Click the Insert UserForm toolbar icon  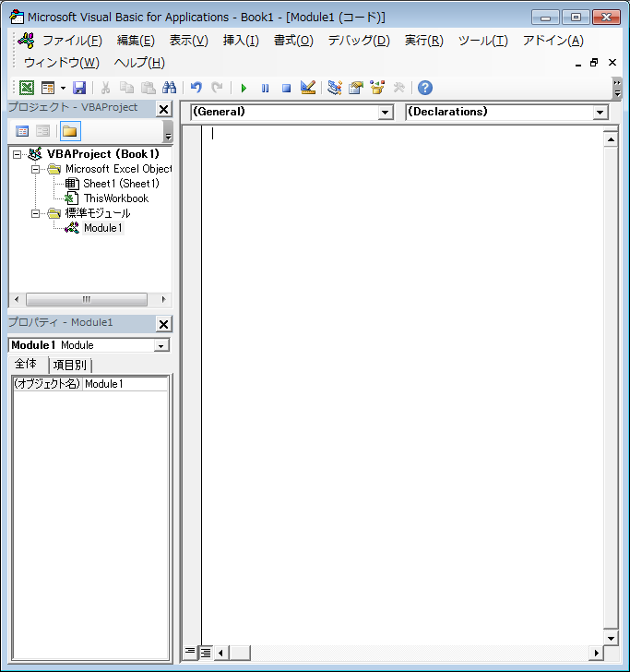pyautogui.click(x=48, y=88)
